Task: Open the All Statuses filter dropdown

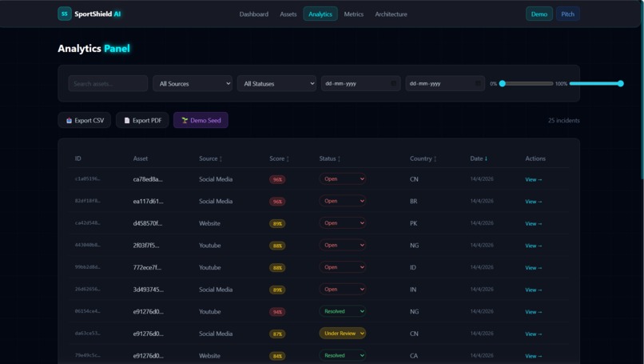Action: click(276, 83)
